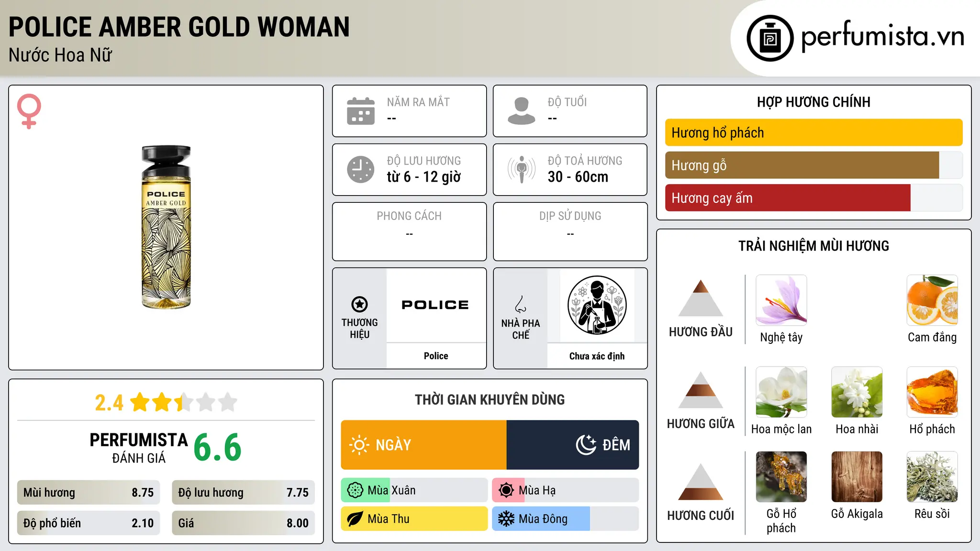980x551 pixels.
Task: Click the sillage value 30 - 60cm
Action: click(x=578, y=177)
